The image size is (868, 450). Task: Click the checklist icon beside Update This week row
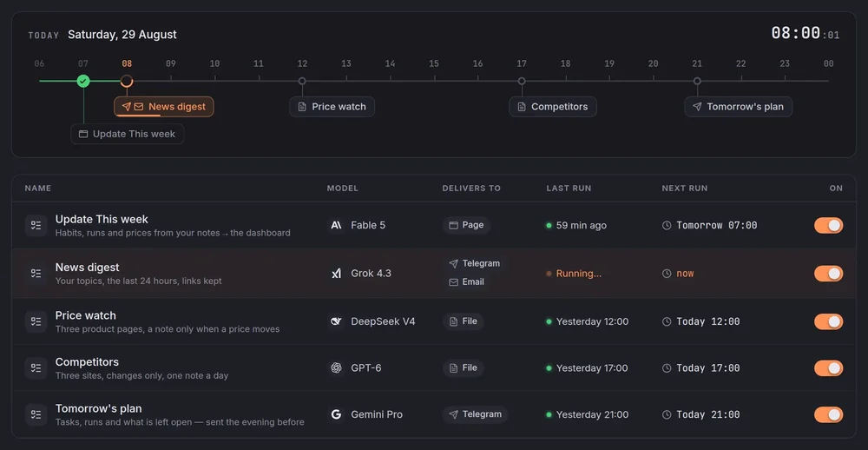36,225
